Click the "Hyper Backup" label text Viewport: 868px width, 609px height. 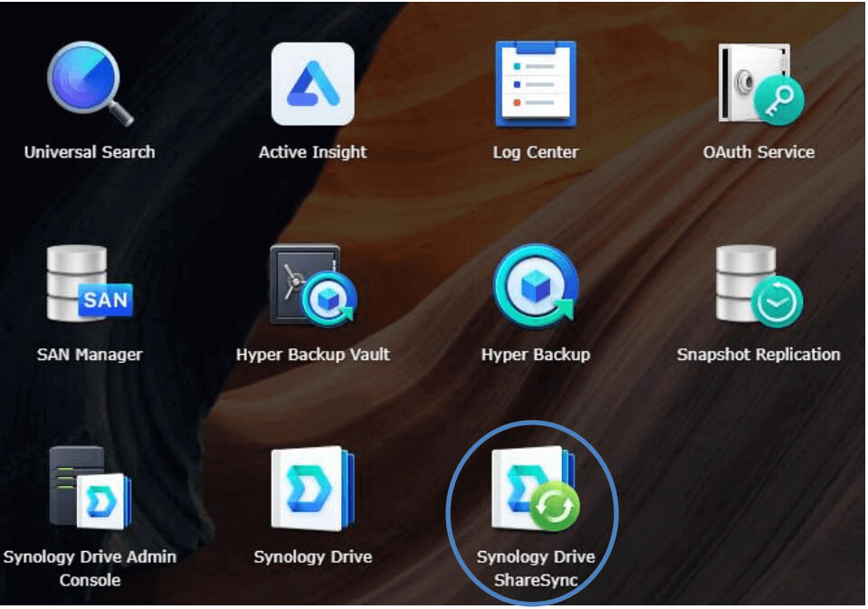[536, 355]
